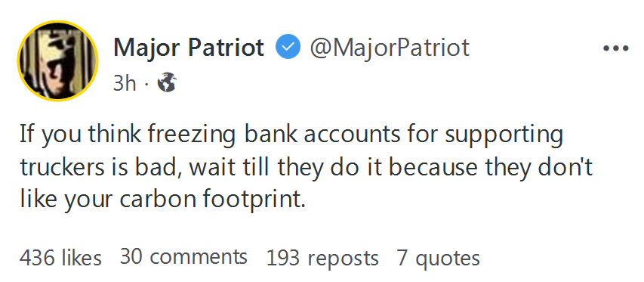The height and width of the screenshot is (282, 644).
Task: Click the blue verified checkmark badge
Action: click(288, 47)
